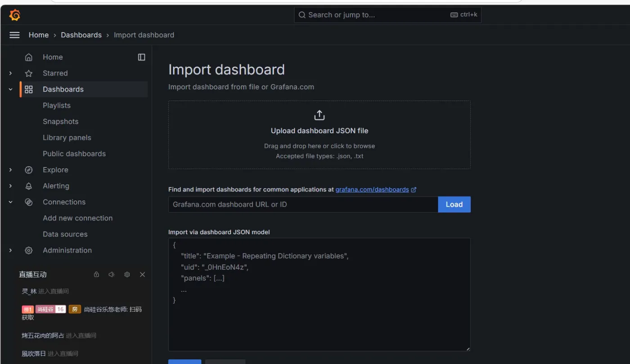The width and height of the screenshot is (630, 364).
Task: Open the hamburger main menu
Action: click(x=15, y=35)
